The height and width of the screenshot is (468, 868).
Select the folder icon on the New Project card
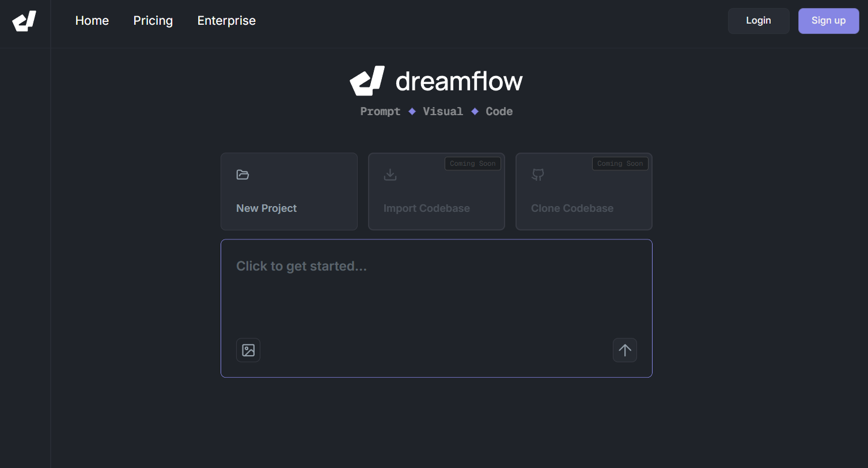tap(242, 174)
